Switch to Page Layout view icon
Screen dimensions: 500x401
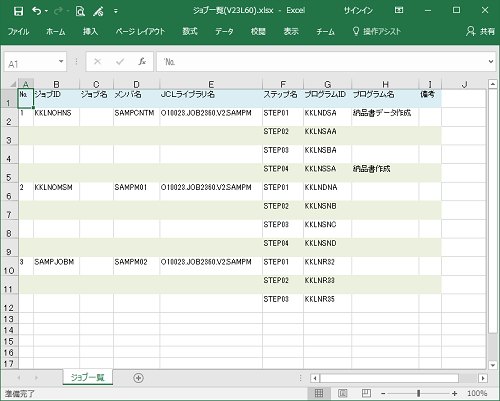[x=343, y=394]
